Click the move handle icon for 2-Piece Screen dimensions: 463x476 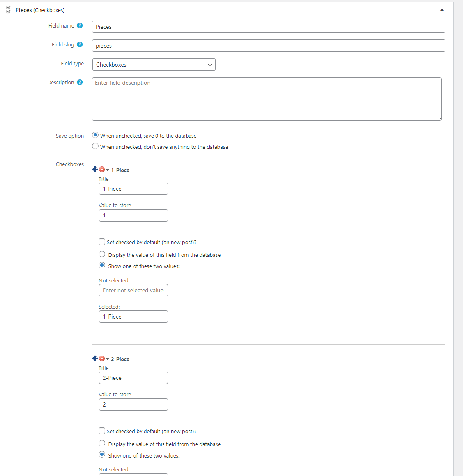click(x=95, y=358)
